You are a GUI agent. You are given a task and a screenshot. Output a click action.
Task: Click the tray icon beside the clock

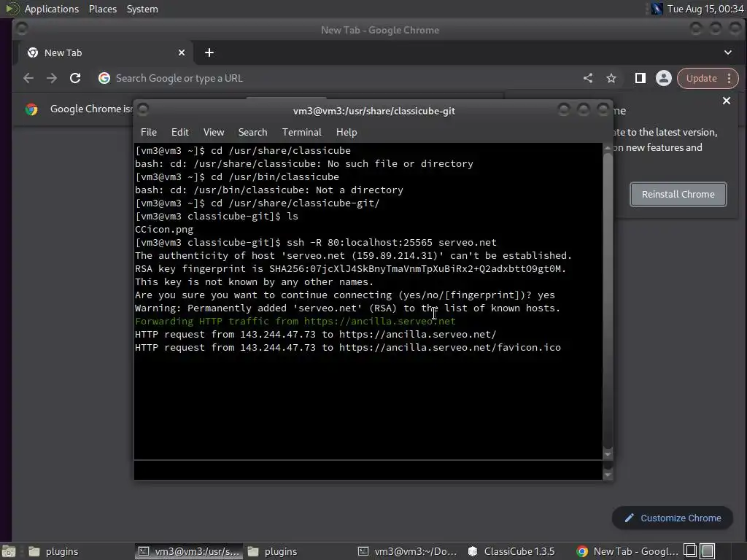[657, 9]
